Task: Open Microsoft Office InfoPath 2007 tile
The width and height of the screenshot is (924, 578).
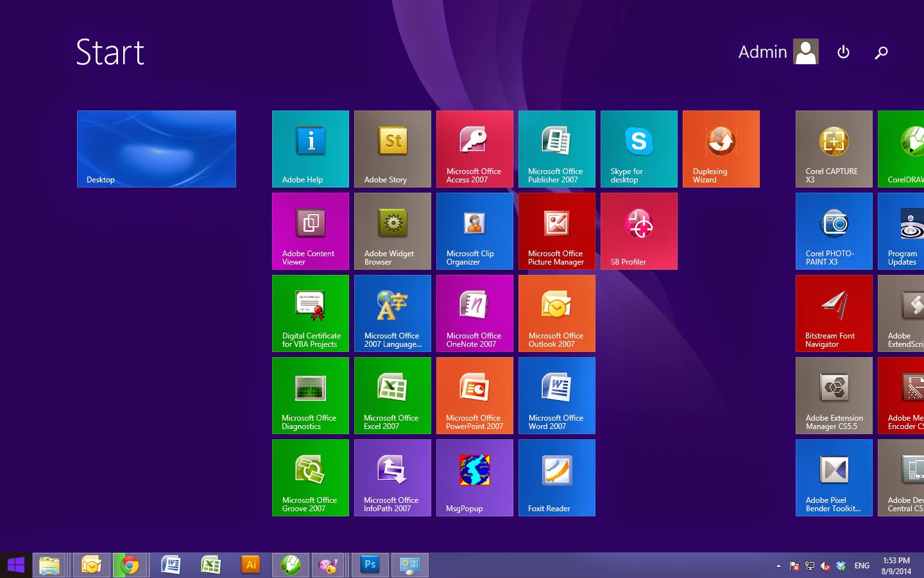Action: coord(393,478)
